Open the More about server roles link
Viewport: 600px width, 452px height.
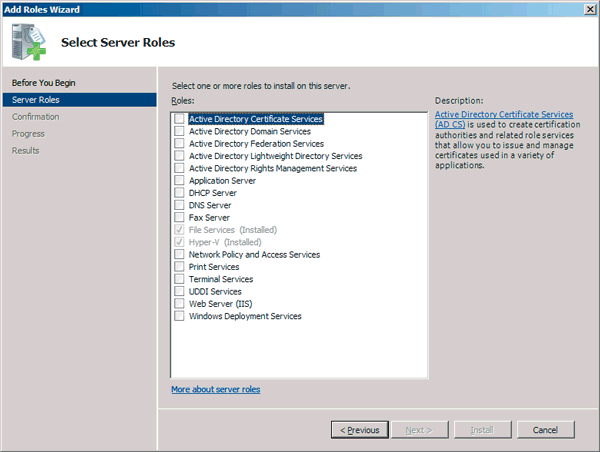coord(215,389)
